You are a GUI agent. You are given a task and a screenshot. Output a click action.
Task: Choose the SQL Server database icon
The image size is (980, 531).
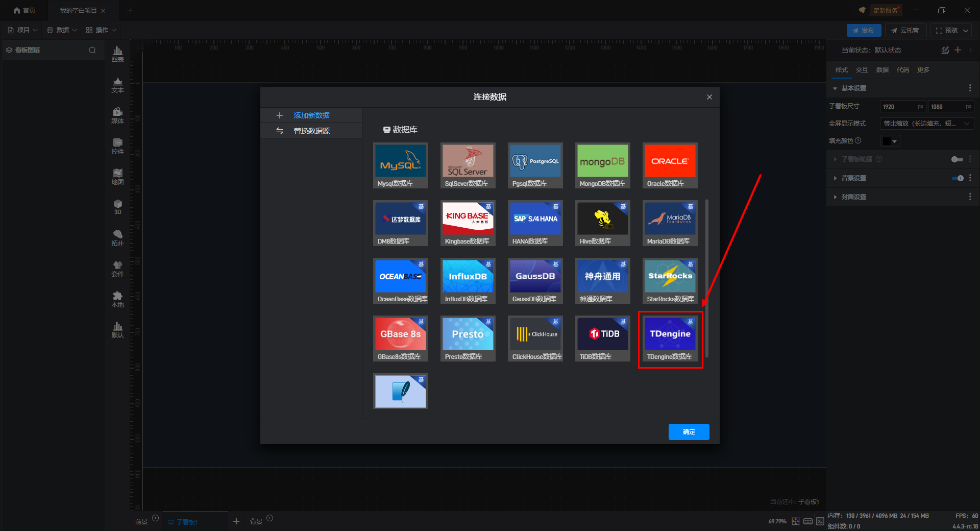coord(468,165)
